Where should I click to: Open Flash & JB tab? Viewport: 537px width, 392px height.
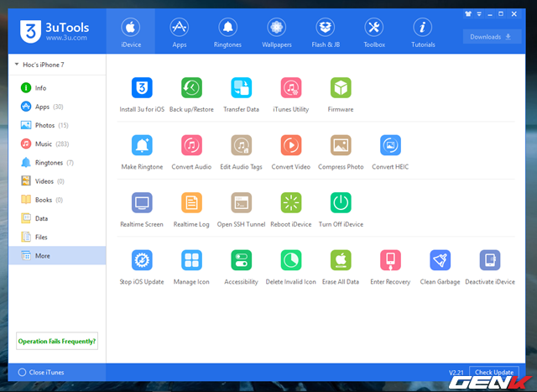[326, 32]
